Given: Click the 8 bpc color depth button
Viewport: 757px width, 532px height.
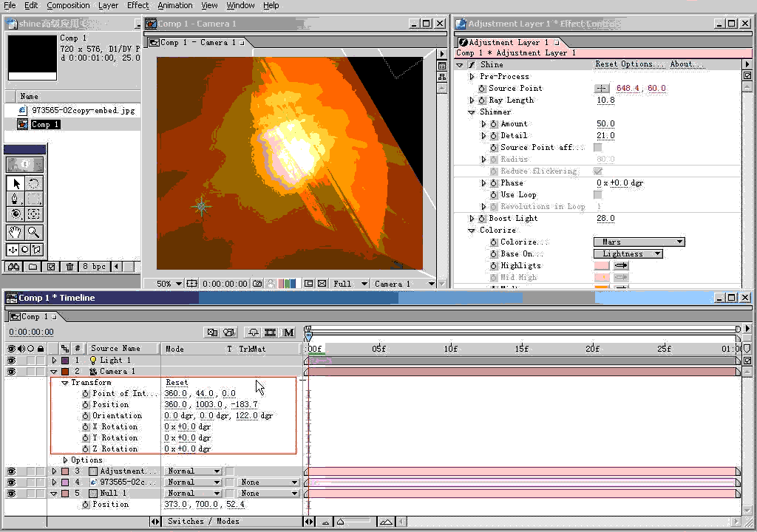Looking at the screenshot, I should pos(94,267).
